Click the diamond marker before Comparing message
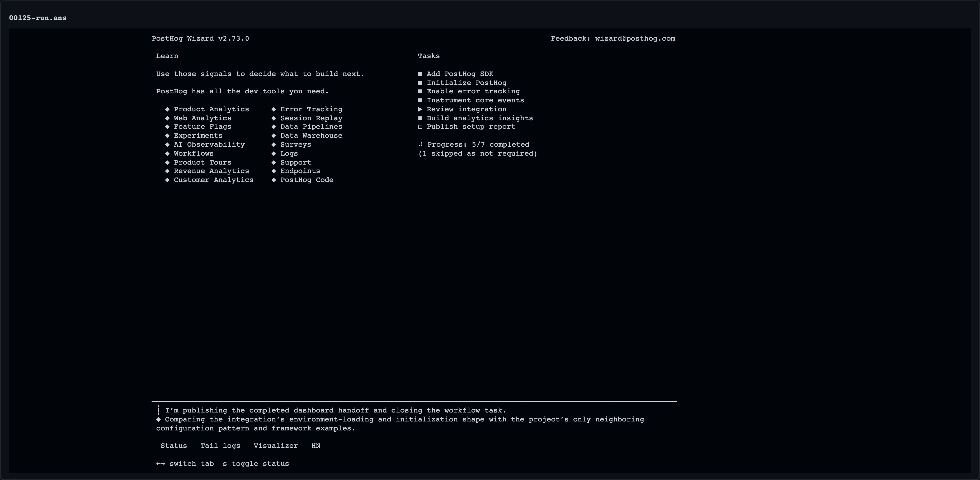980x480 pixels. click(x=158, y=420)
